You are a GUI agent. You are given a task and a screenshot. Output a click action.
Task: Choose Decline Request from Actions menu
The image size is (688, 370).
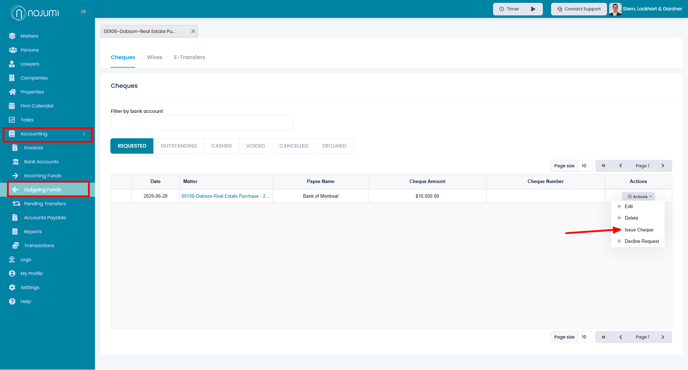641,241
